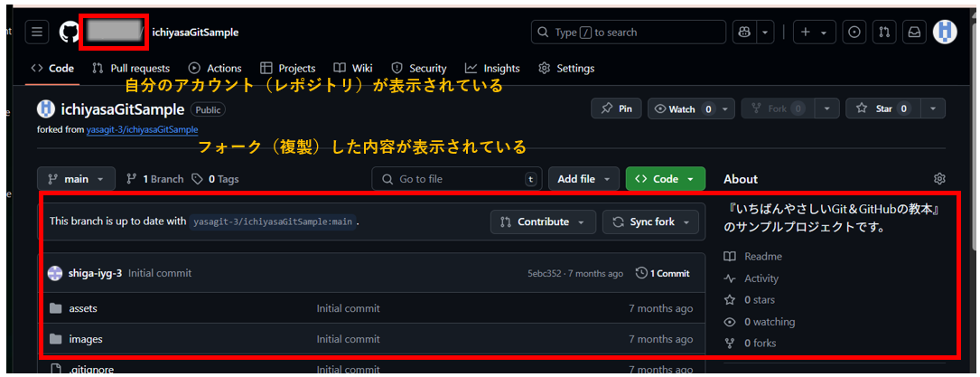Screen dimensions: 980x377
Task: Open the About settings gear icon
Action: pyautogui.click(x=938, y=179)
